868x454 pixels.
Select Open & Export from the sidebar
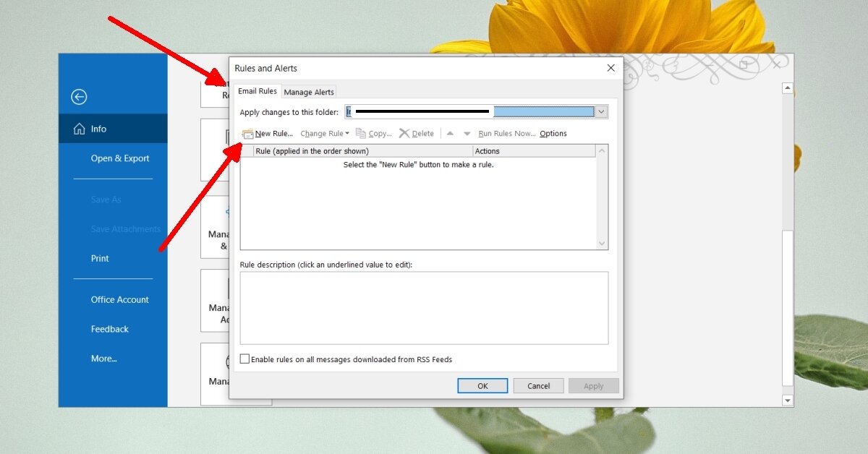120,158
